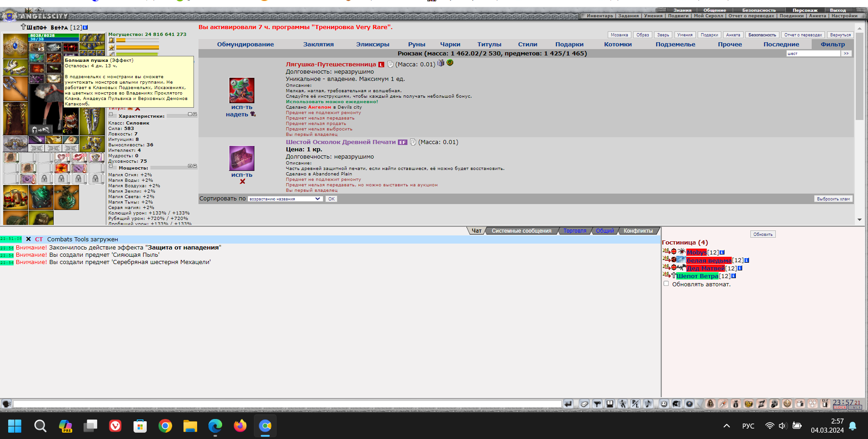
Task: Click the info bag icon in bottom toolbar
Action: pos(736,404)
